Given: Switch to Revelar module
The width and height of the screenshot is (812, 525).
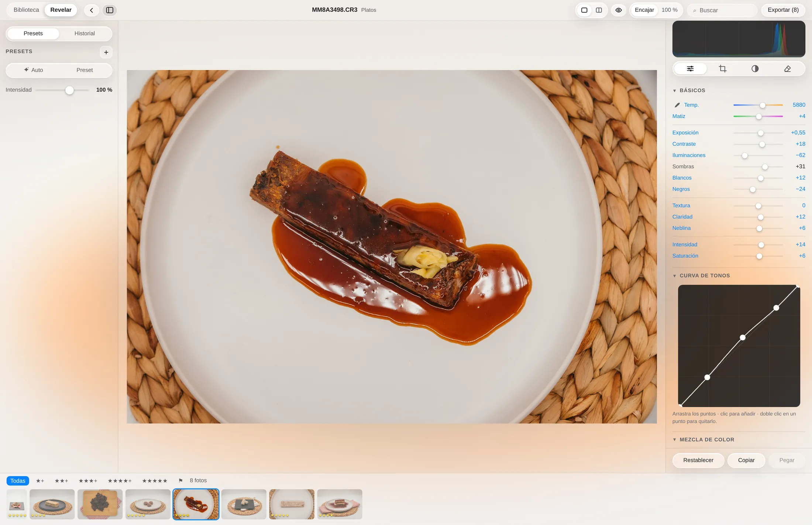Looking at the screenshot, I should point(61,10).
